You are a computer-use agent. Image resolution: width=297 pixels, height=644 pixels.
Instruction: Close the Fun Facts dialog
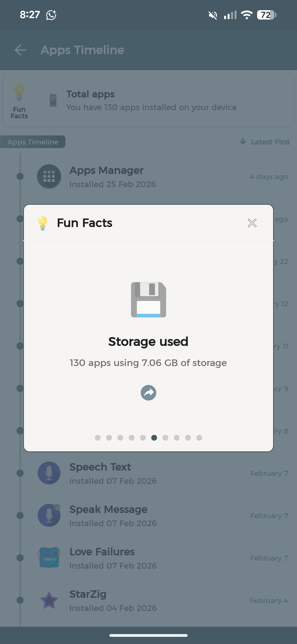(252, 223)
